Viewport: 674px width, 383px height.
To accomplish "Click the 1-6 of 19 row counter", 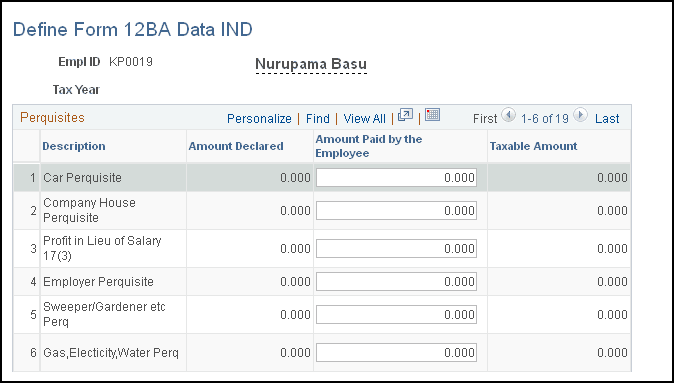I will [545, 119].
